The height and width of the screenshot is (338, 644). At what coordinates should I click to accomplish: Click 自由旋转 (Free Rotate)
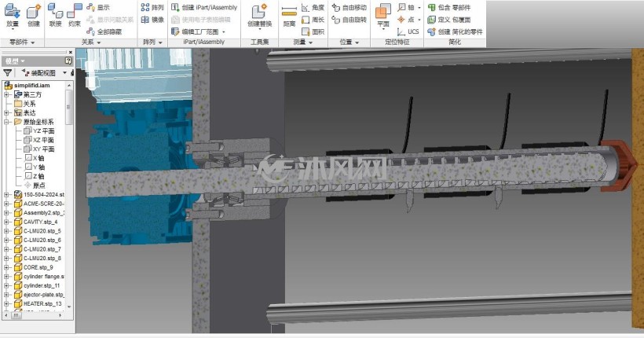point(349,20)
